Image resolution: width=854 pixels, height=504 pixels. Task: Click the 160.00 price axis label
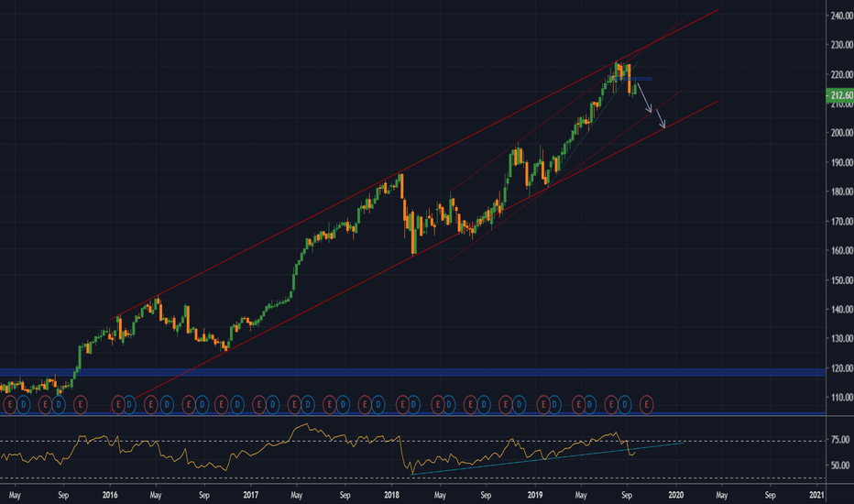pos(841,251)
